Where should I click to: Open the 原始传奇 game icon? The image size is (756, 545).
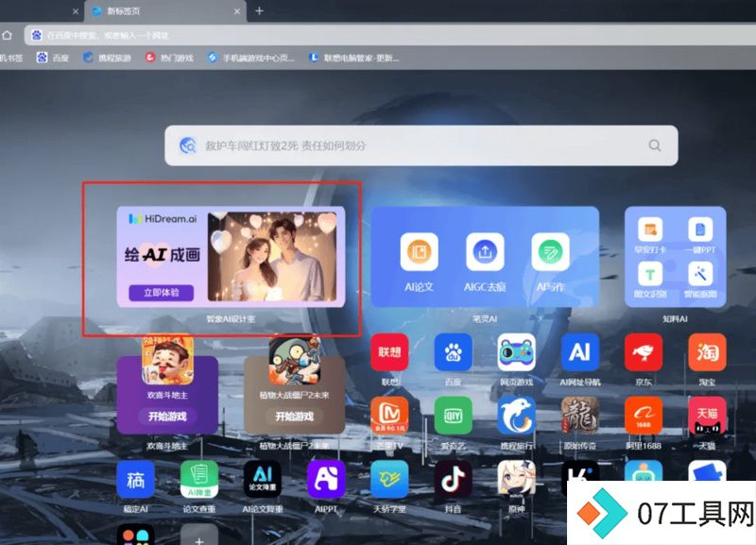[x=580, y=415]
